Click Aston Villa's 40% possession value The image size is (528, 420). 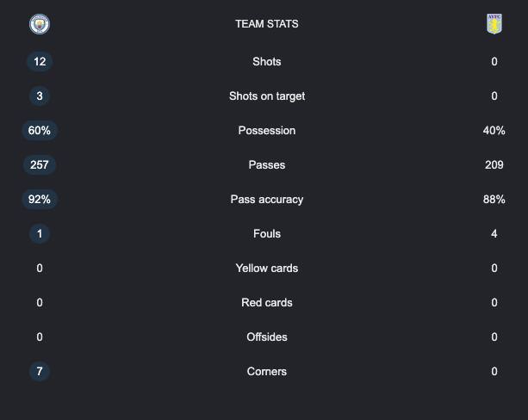point(494,131)
